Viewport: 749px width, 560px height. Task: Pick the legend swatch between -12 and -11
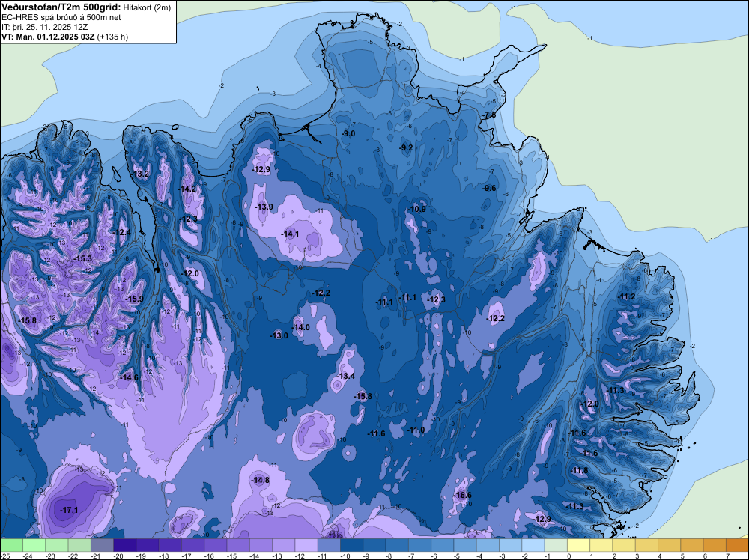click(x=306, y=545)
